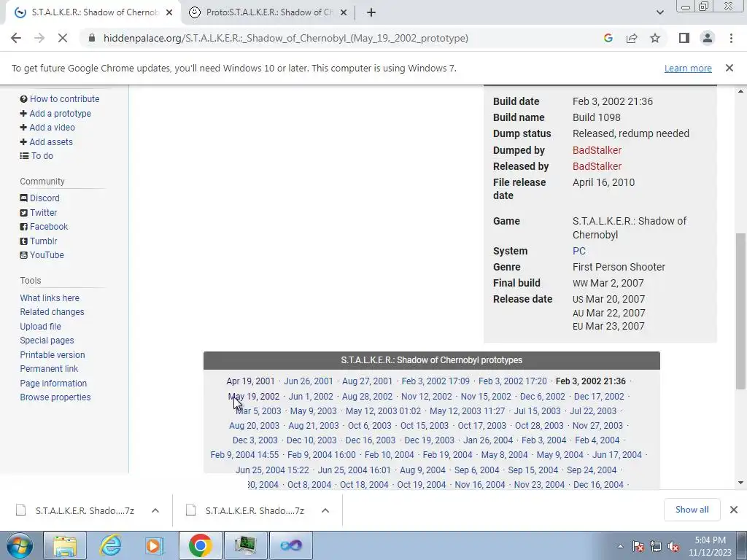Open the Facebook community link

click(x=49, y=227)
